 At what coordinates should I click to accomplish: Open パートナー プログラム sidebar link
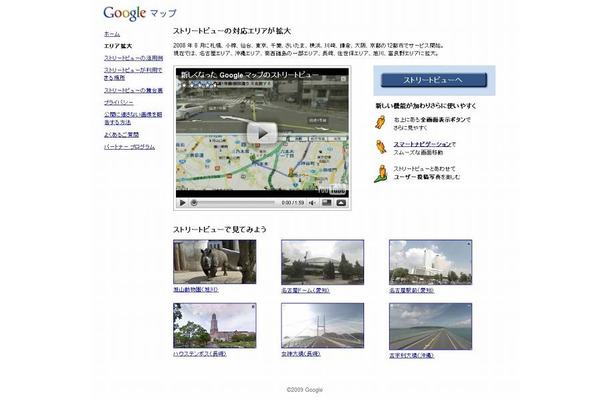(x=130, y=147)
